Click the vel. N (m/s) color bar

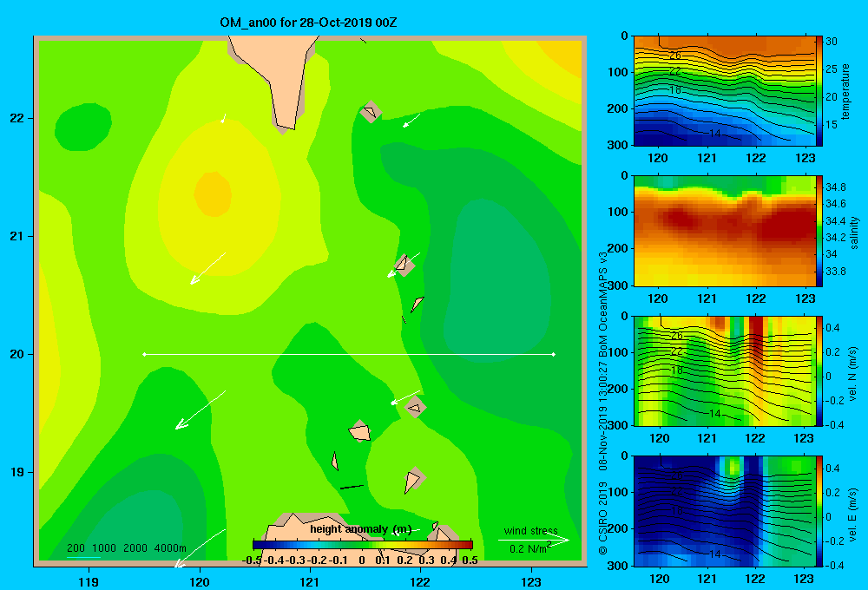pyautogui.click(x=819, y=371)
